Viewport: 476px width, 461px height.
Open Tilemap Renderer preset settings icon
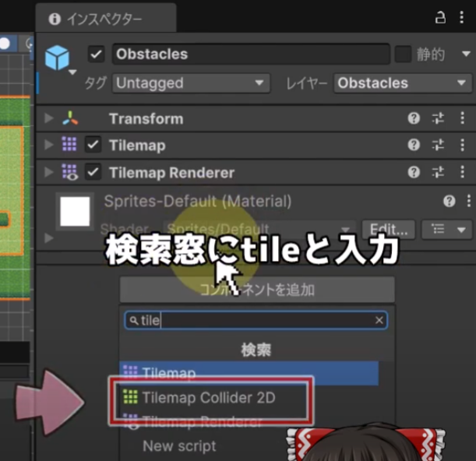tap(438, 172)
